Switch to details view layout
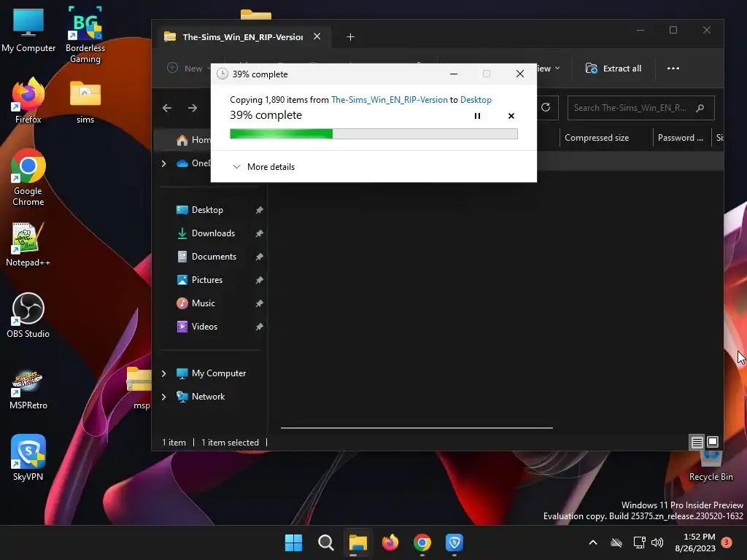747x560 pixels. click(697, 443)
